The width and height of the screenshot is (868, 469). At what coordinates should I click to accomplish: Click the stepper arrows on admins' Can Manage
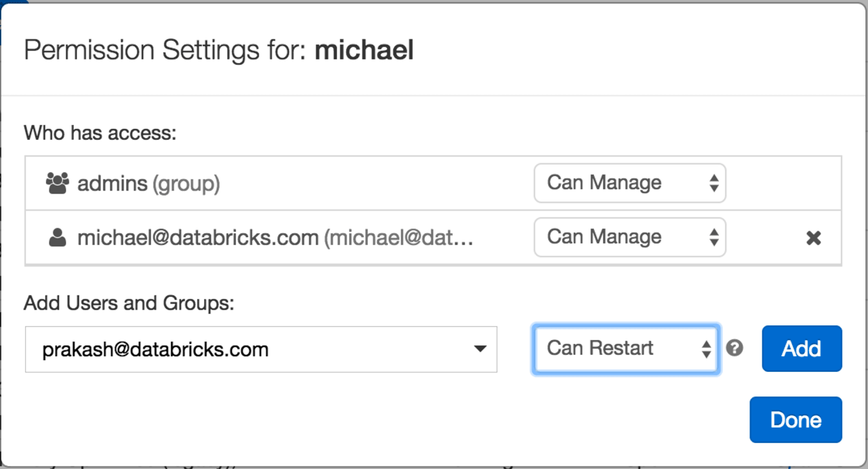(714, 183)
